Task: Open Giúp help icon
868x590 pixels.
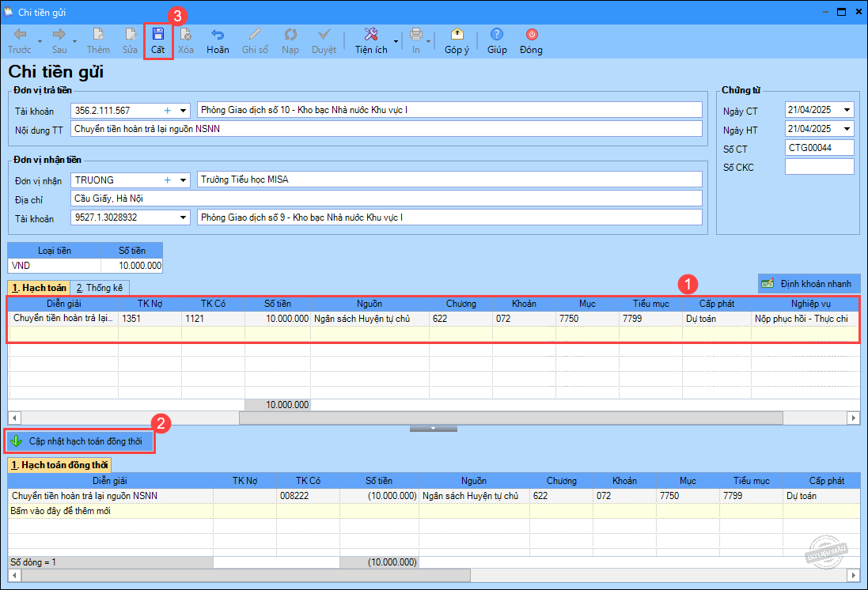Action: tap(497, 35)
